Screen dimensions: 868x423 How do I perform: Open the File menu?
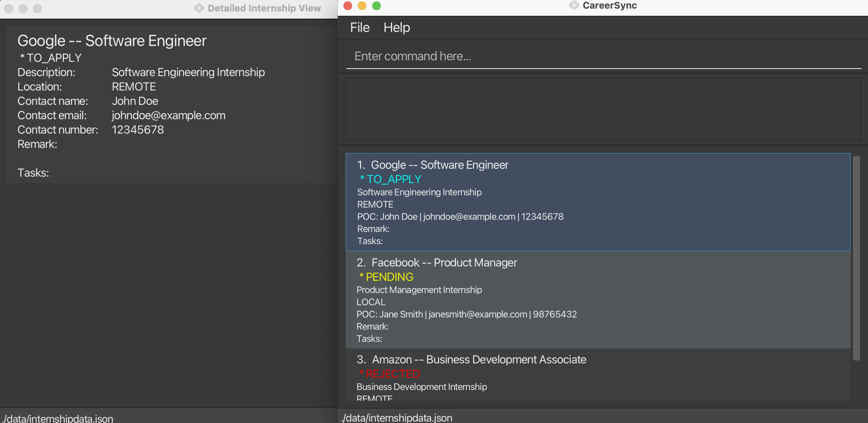[x=360, y=28]
